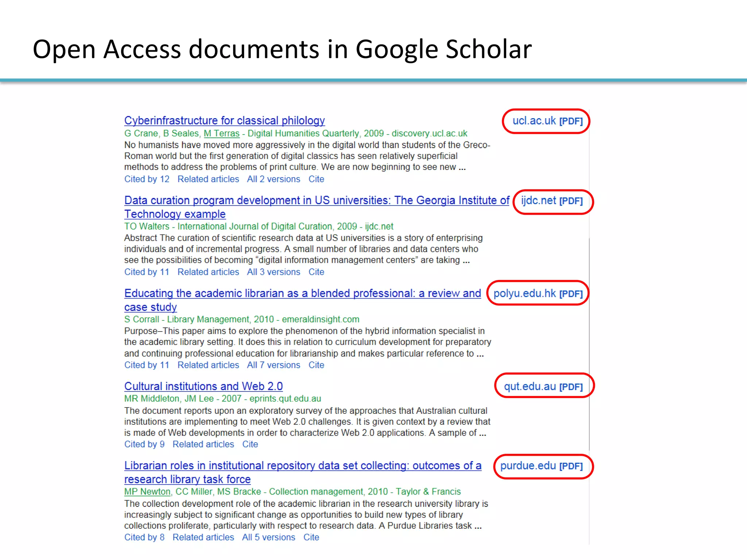This screenshot has height=560, width=747.
Task: Open the purdue.edu PDF link
Action: click(x=541, y=466)
